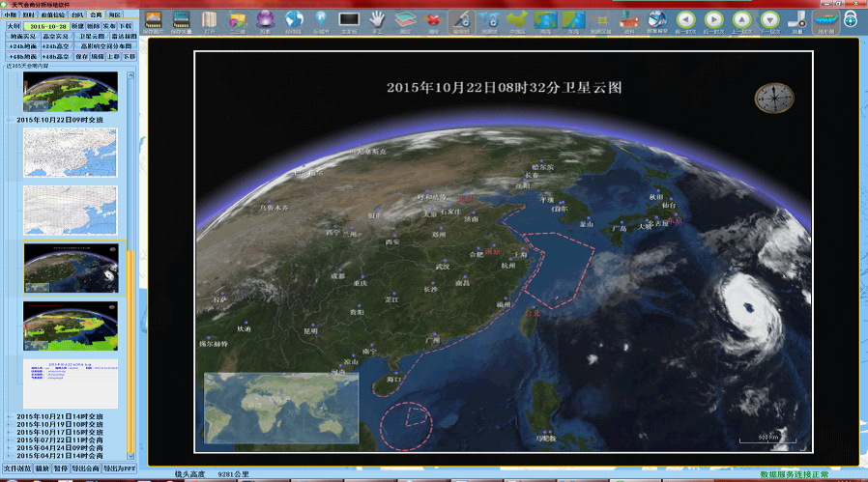Click the Save Vector (保存矢量) toolbar icon
Screen dimensions: 868x482
[181, 22]
